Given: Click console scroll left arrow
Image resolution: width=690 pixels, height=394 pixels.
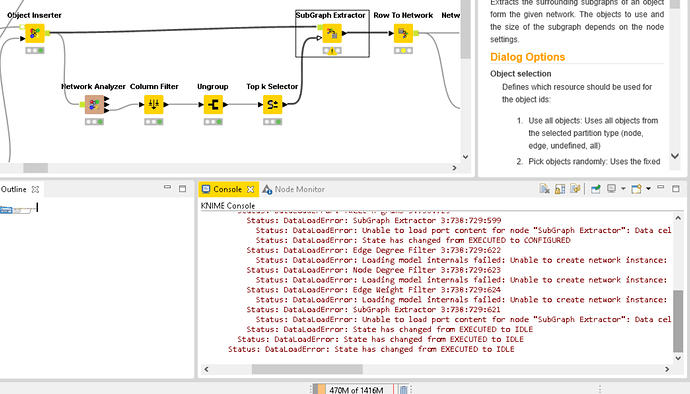Looking at the screenshot, I should click(x=206, y=369).
